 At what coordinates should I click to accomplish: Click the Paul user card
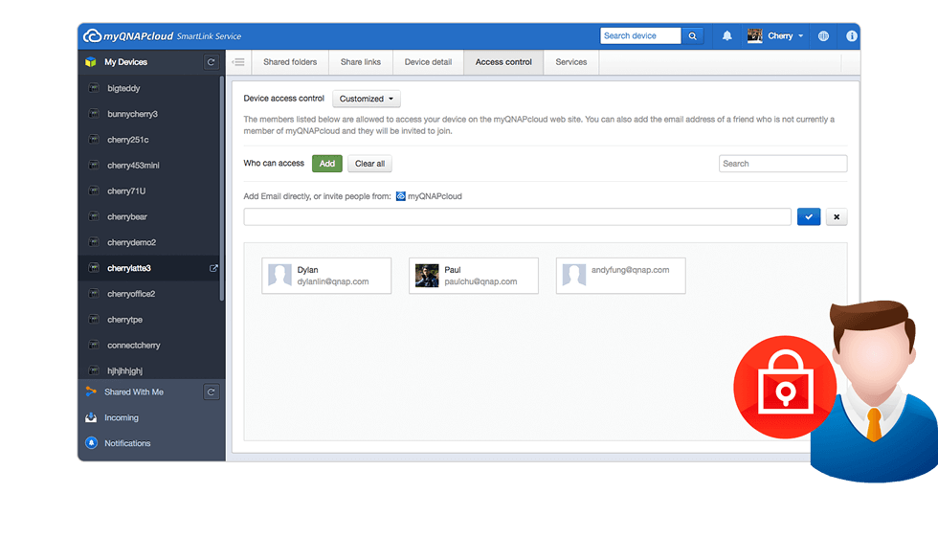(x=473, y=276)
